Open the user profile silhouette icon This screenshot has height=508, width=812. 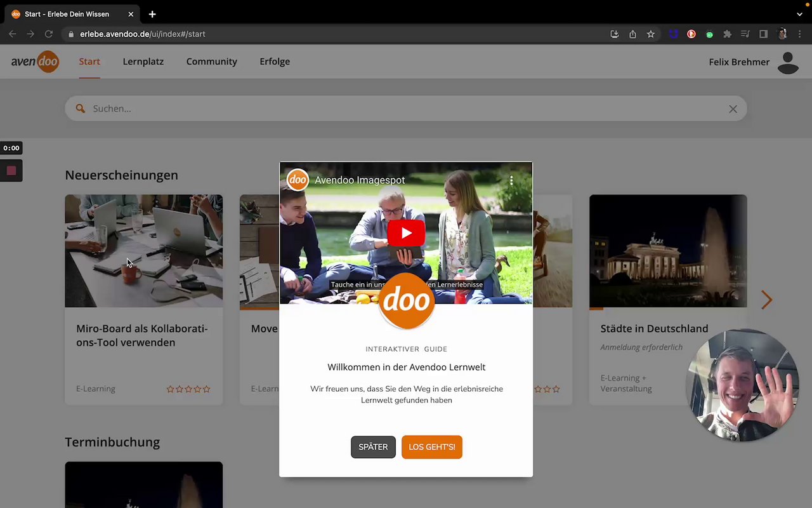pyautogui.click(x=788, y=62)
